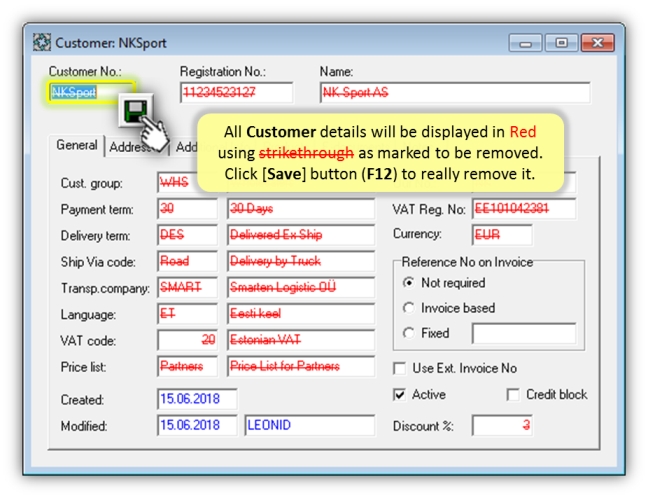Click the Estonian VAT description field

(301, 340)
